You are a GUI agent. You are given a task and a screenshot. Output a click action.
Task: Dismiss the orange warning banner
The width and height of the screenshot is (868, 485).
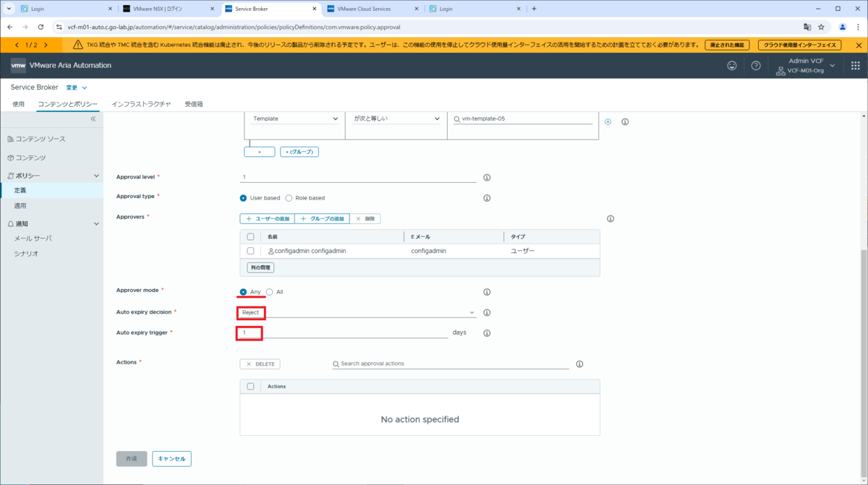point(859,45)
